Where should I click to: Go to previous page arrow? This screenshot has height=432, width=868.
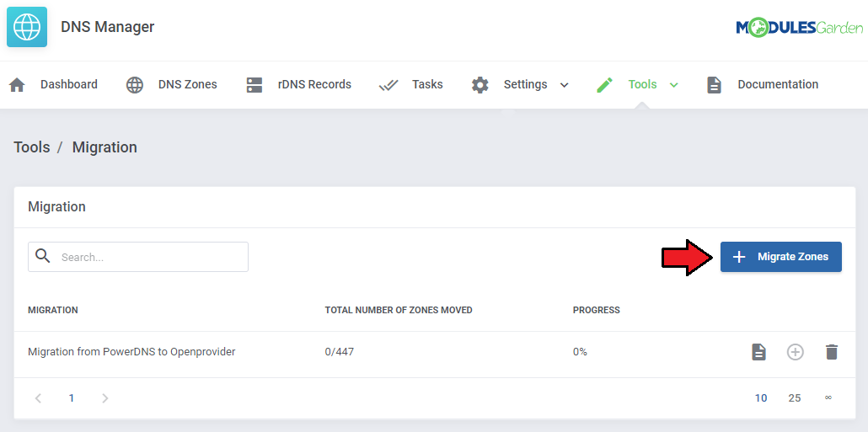(38, 398)
